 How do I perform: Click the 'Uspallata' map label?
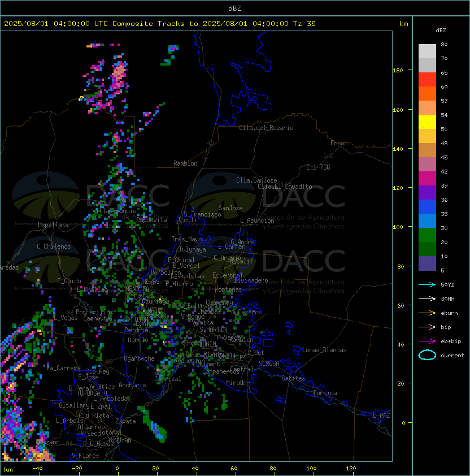pyautogui.click(x=53, y=225)
